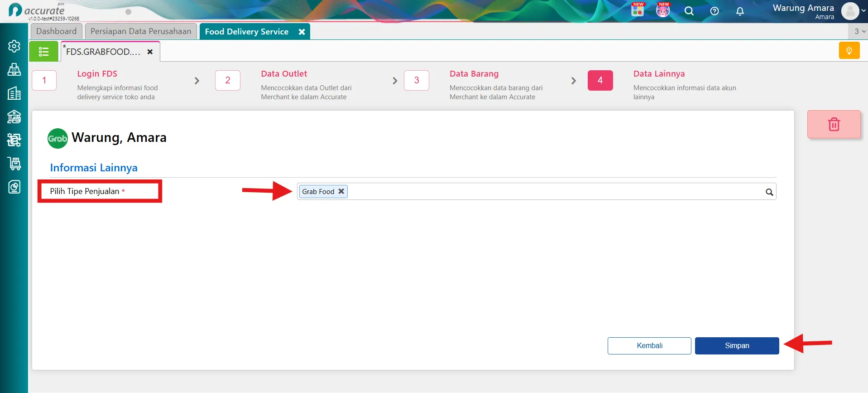Expand the Warung Amara account dropdown
The width and height of the screenshot is (868, 393).
click(x=863, y=11)
